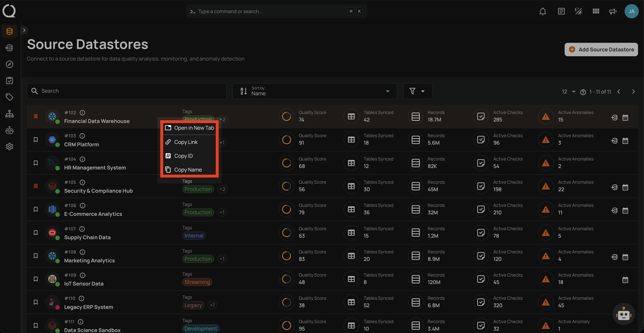Launch the AI assistant robot icon in sidebar
The height and width of the screenshot is (333, 644).
(9, 130)
